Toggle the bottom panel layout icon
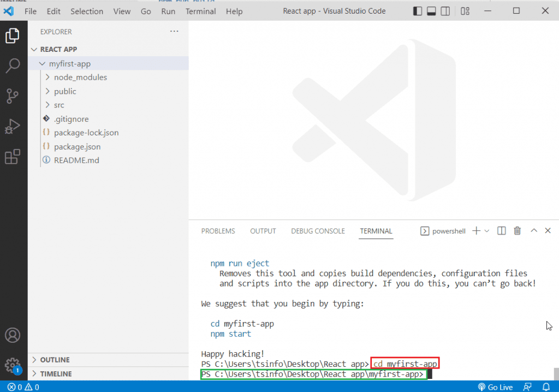The height and width of the screenshot is (392, 559). pyautogui.click(x=431, y=11)
